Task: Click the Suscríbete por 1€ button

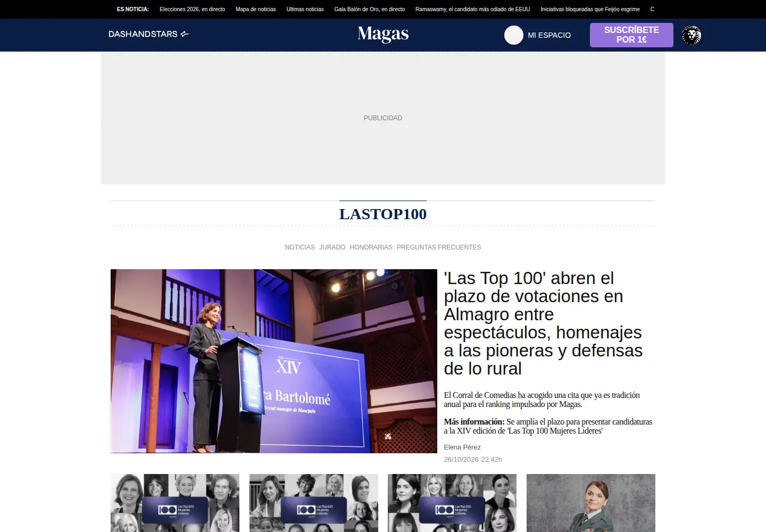Action: pyautogui.click(x=631, y=35)
